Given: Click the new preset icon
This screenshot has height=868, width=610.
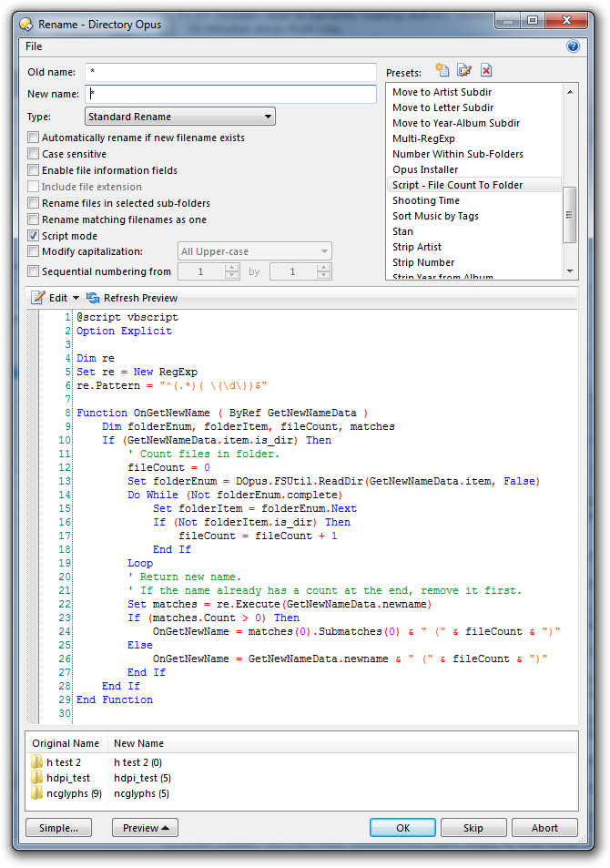Looking at the screenshot, I should (x=442, y=70).
